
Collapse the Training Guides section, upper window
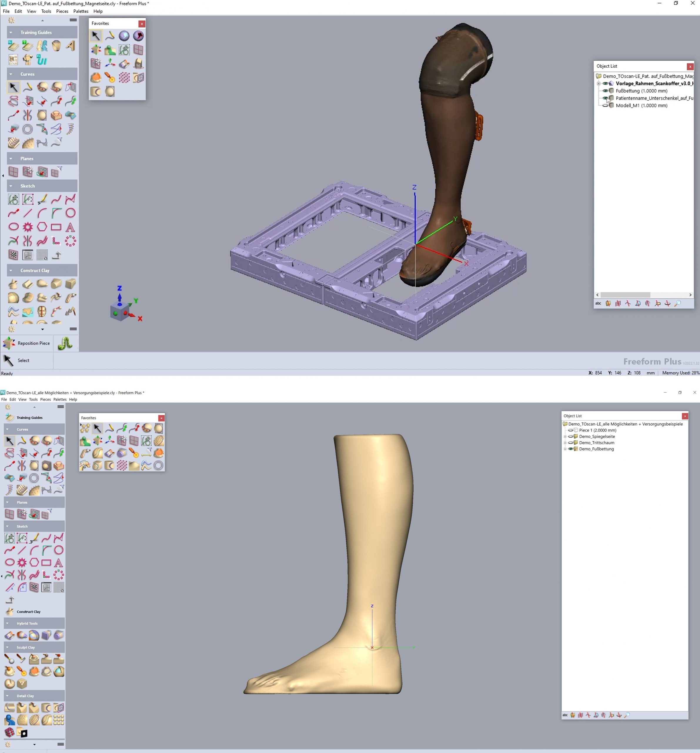point(11,33)
